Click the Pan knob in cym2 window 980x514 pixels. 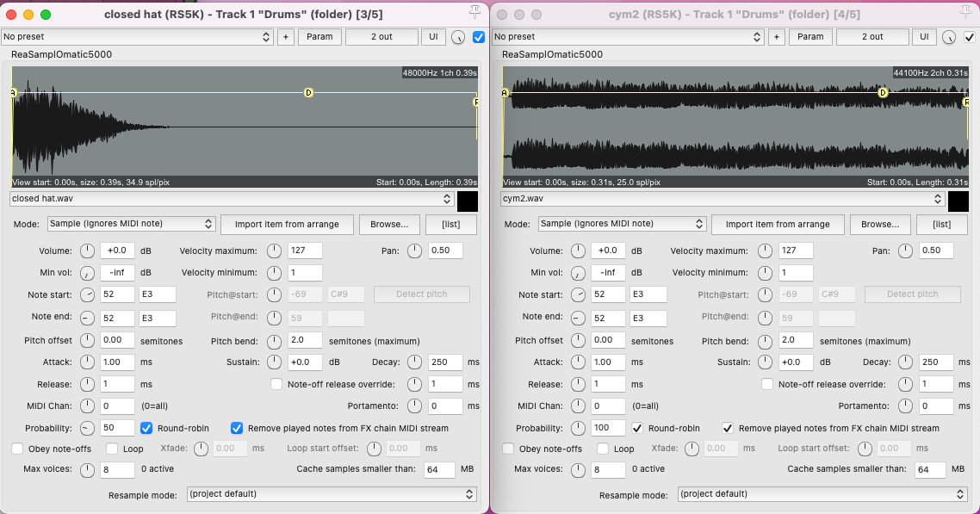906,251
